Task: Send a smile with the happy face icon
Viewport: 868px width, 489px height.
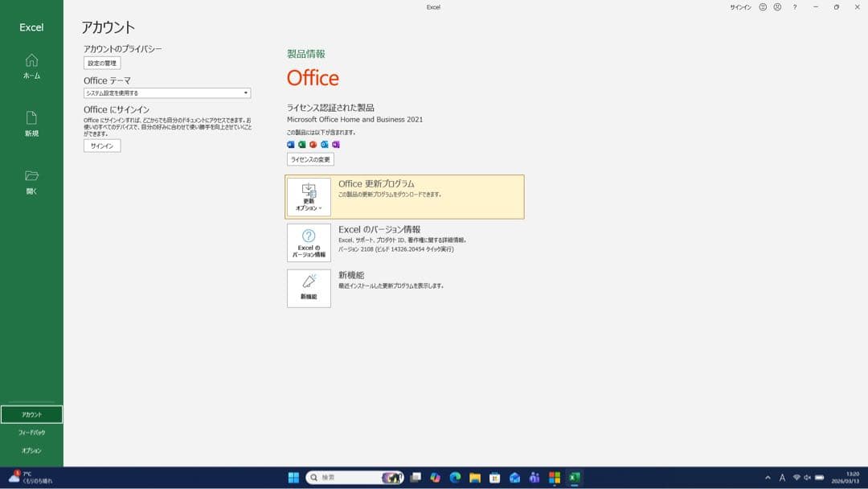Action: (763, 7)
